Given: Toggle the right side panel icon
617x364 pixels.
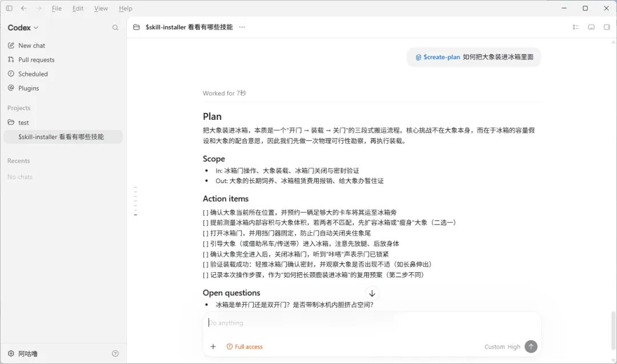Looking at the screenshot, I should coord(607,27).
